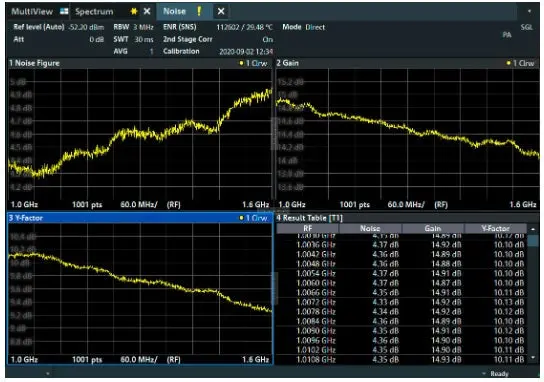Click the yellow exclamation warning on Noise tab
Screen dimensions: 544x382
coord(199,11)
